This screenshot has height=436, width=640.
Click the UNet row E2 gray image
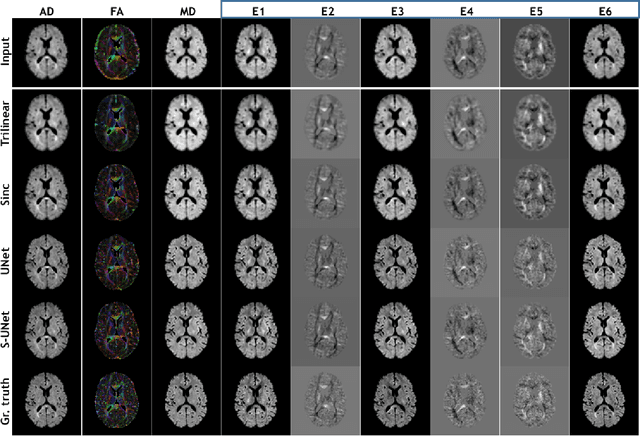pos(327,262)
